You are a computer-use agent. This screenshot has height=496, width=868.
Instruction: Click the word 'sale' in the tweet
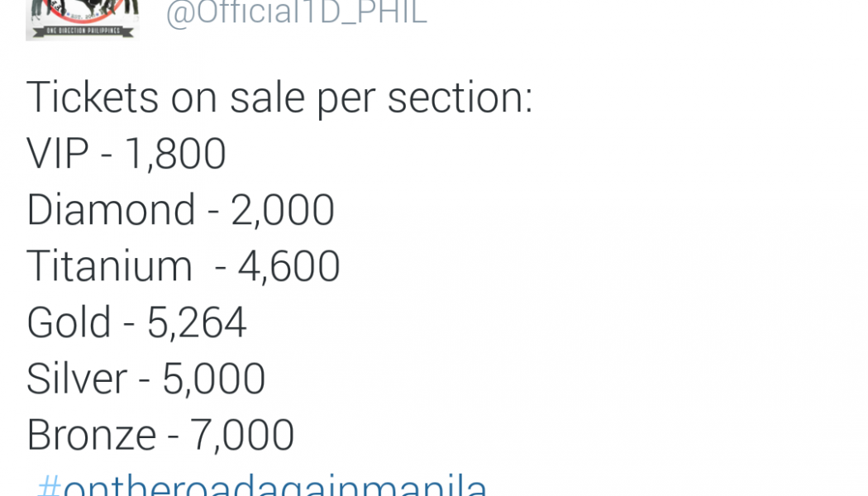267,98
